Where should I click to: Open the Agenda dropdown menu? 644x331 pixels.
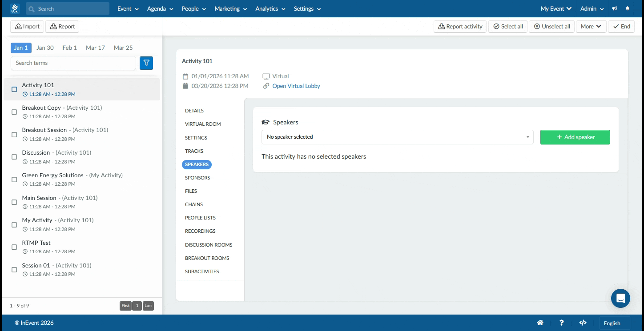(160, 8)
